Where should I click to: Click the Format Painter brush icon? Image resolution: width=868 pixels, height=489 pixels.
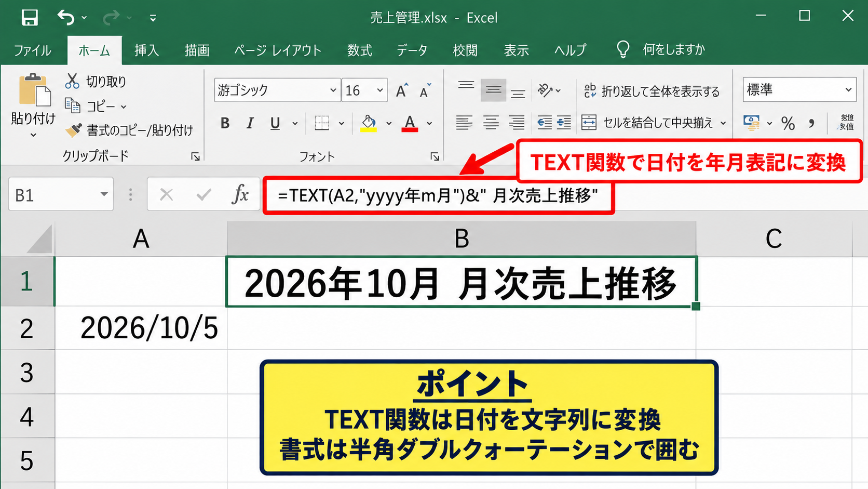click(73, 130)
